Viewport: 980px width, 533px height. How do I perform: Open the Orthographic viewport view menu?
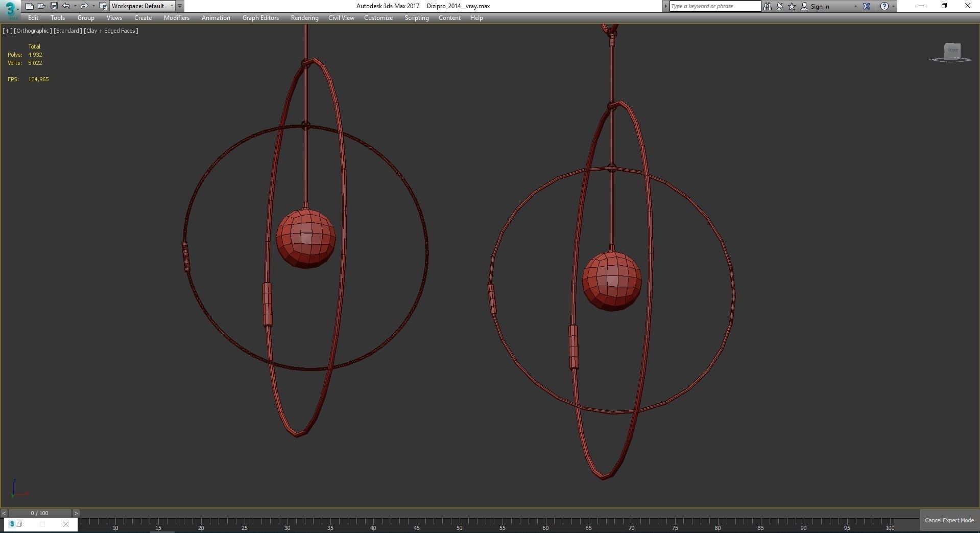pos(33,31)
